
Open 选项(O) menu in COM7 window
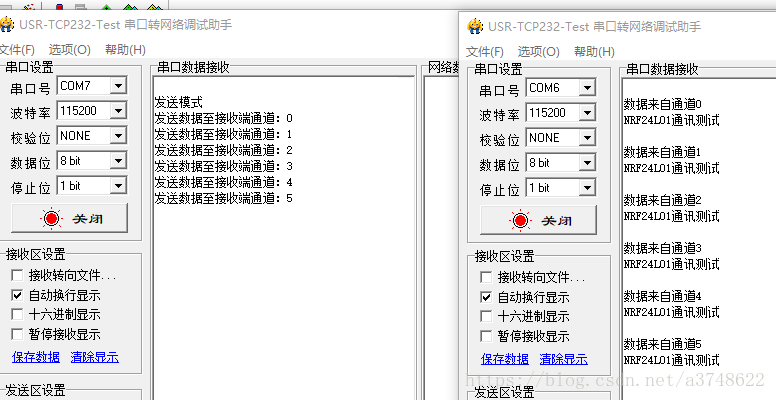70,50
